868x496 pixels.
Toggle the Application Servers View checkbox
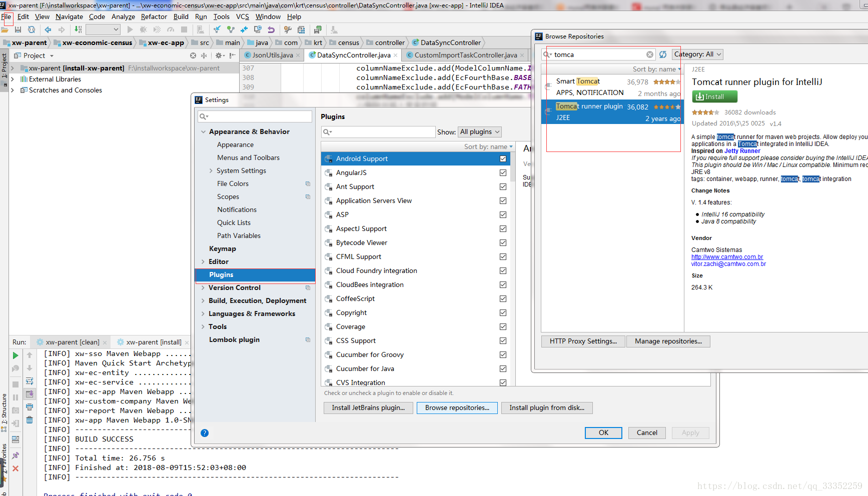pos(503,200)
